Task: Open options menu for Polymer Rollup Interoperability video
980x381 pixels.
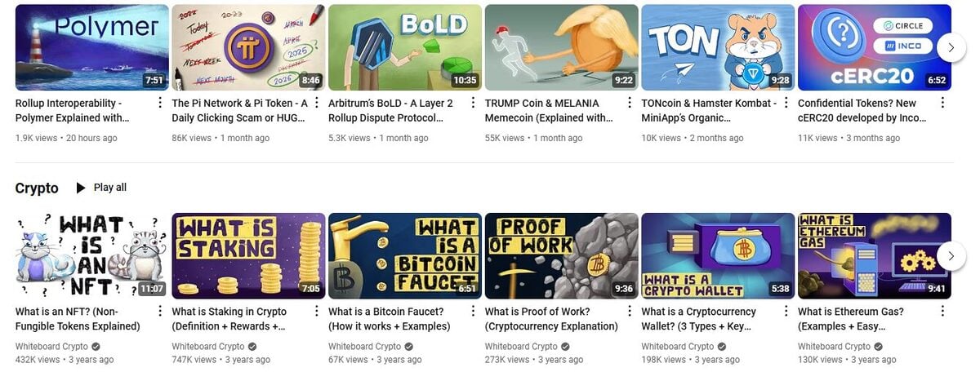Action: click(x=160, y=103)
